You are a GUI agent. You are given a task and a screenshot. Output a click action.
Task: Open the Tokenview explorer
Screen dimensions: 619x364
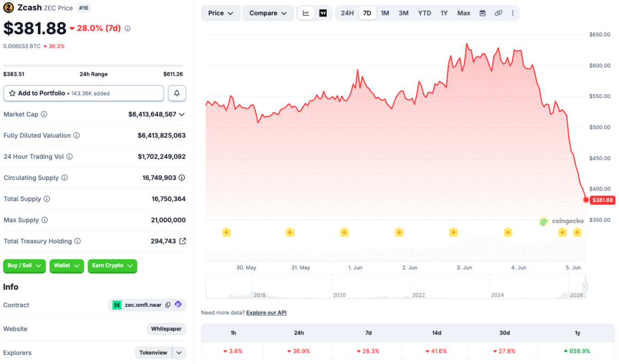153,353
